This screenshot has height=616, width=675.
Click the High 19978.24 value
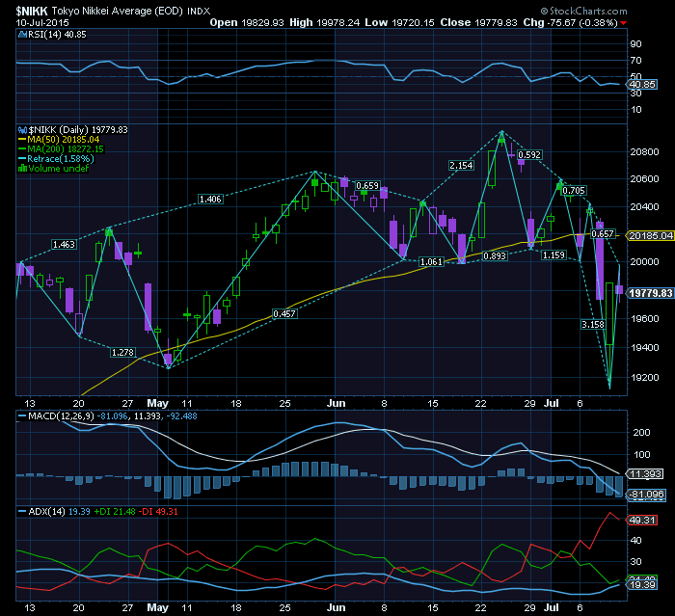coord(324,23)
